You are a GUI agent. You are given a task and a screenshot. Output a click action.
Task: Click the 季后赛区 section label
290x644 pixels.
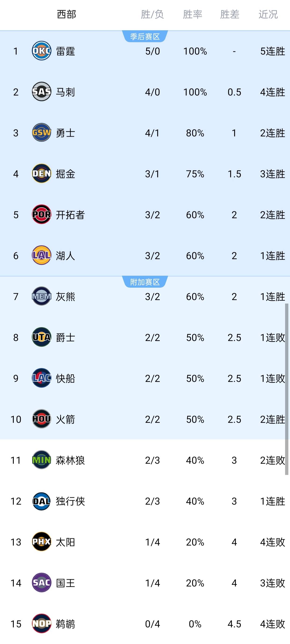pos(145,36)
